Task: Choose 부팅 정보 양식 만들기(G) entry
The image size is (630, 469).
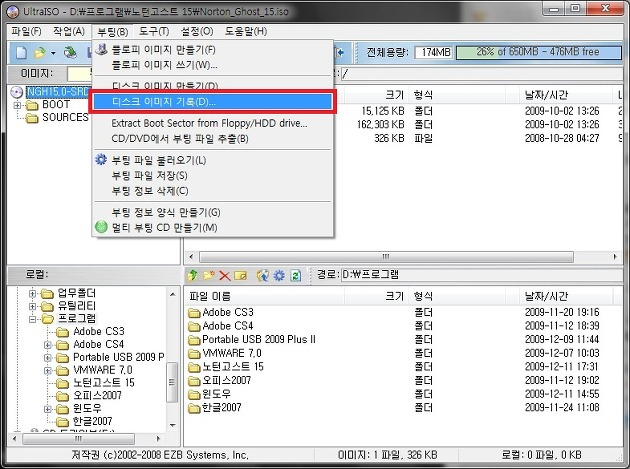Action: click(213, 212)
